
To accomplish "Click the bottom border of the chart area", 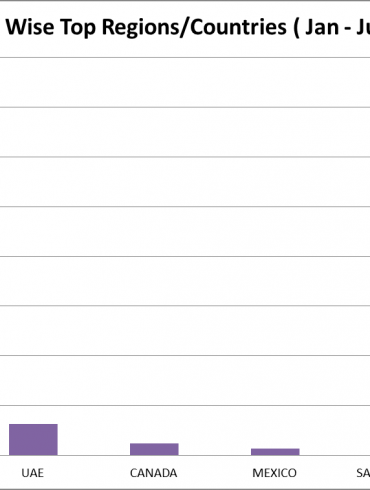I will pyautogui.click(x=185, y=489).
